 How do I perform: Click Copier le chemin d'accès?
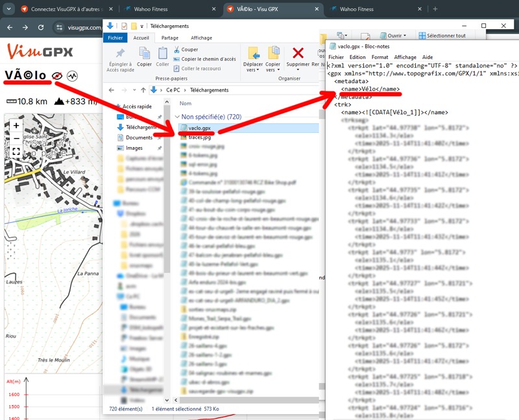pos(208,59)
